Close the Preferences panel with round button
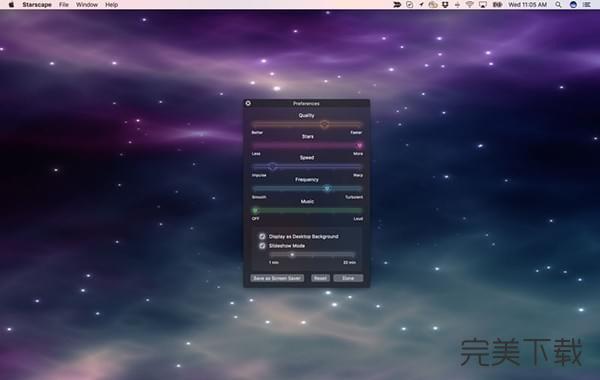This screenshot has height=380, width=600. [248, 103]
